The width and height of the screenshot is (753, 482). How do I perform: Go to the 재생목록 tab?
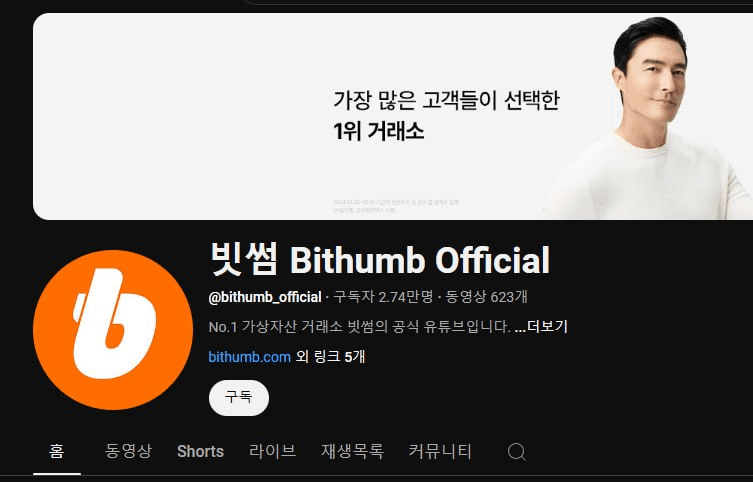[352, 451]
